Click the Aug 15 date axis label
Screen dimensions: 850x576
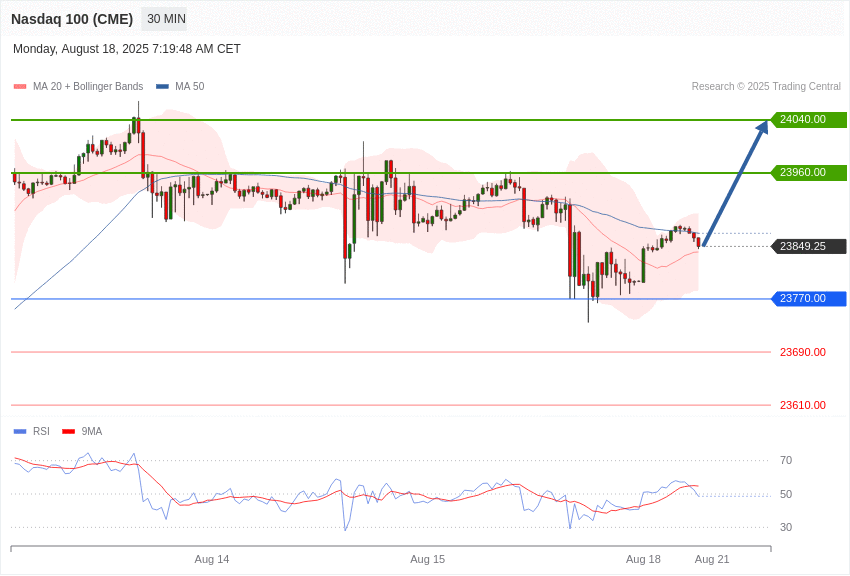tap(428, 559)
